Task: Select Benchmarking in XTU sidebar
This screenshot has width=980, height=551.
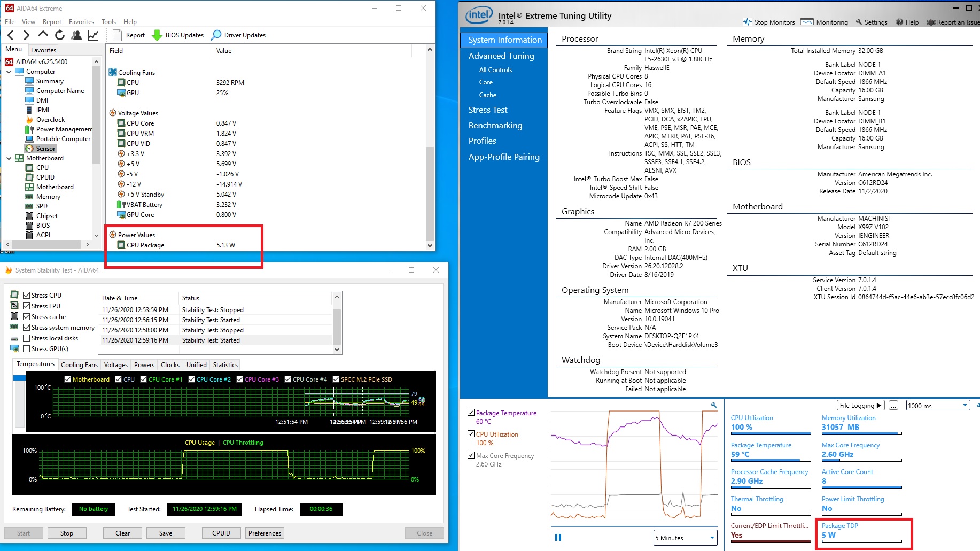Action: 495,126
